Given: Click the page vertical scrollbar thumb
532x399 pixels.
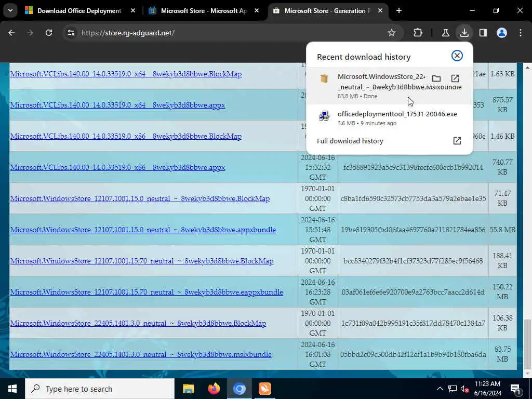Looking at the screenshot, I should [x=527, y=343].
